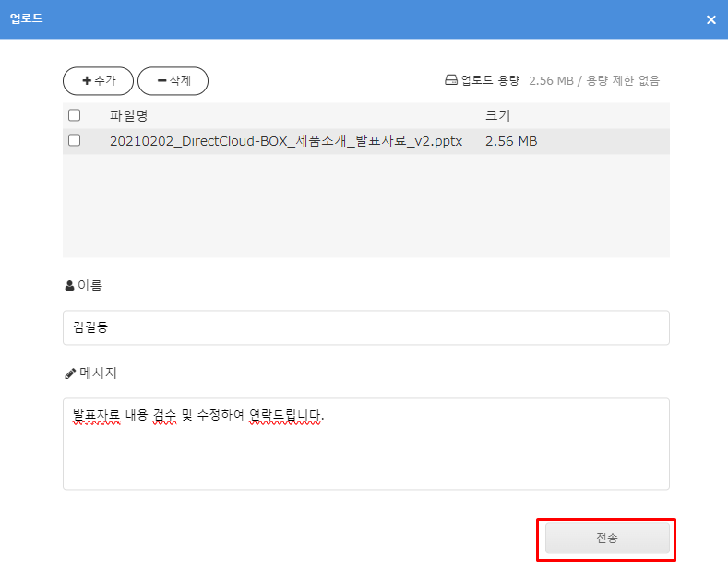Click inside the 메시지 text area

pos(365,452)
